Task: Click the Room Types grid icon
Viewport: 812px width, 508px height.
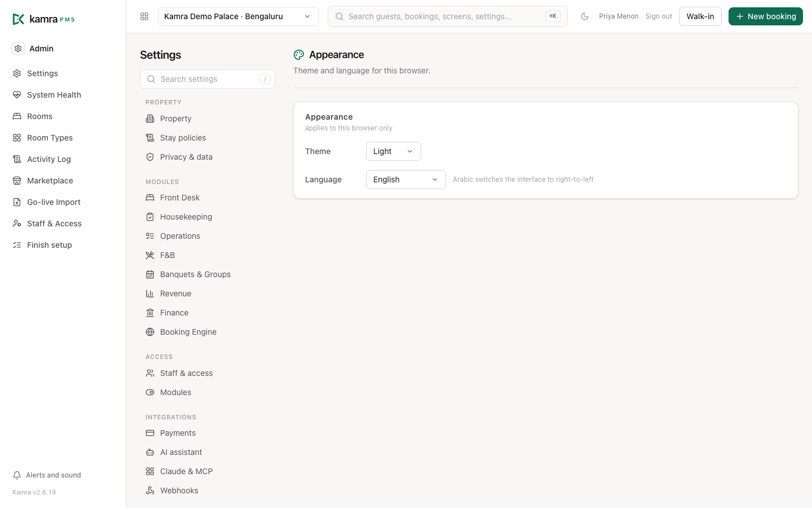Action: point(17,138)
